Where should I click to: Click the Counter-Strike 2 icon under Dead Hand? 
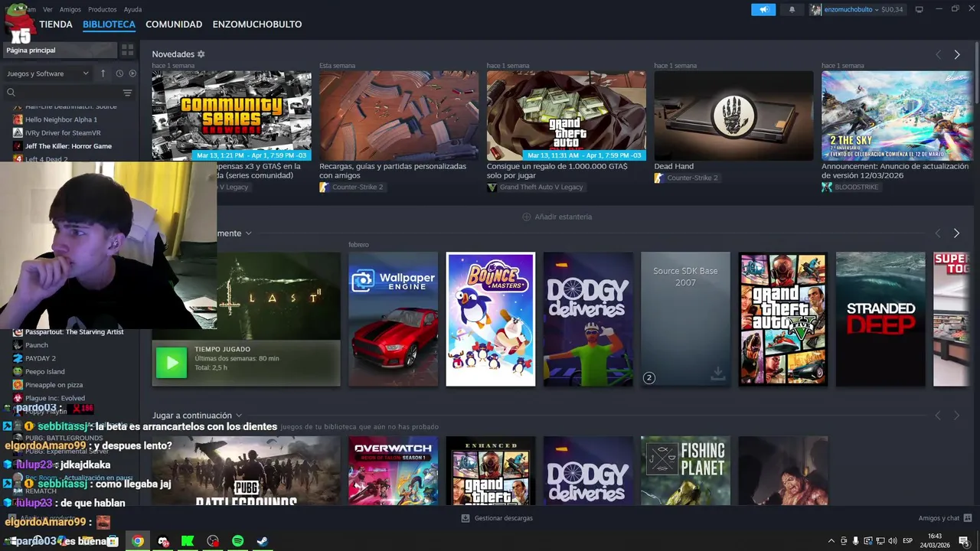(x=658, y=178)
